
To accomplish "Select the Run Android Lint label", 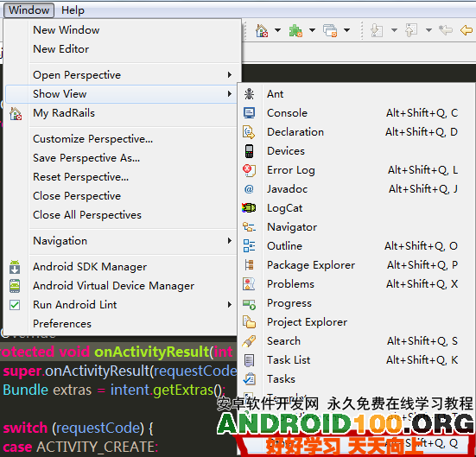I will (74, 305).
